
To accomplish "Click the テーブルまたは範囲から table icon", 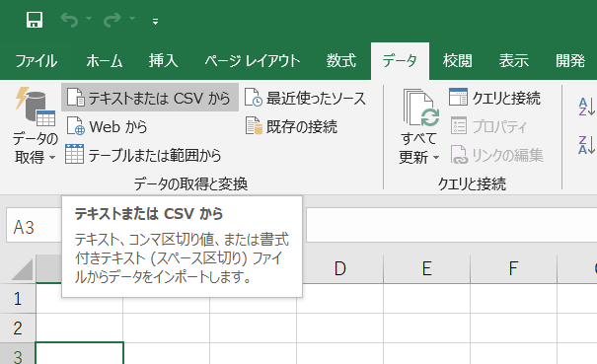I will coord(74,154).
